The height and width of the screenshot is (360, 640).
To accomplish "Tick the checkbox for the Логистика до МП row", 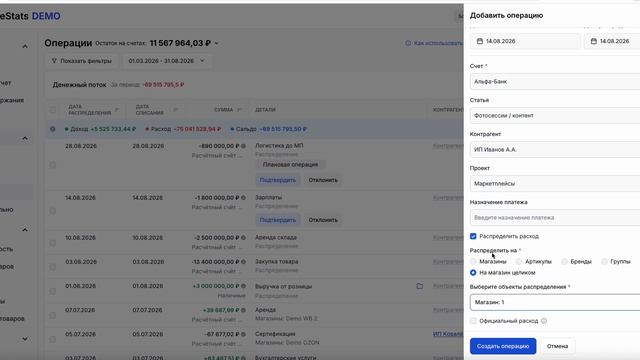I will [53, 165].
